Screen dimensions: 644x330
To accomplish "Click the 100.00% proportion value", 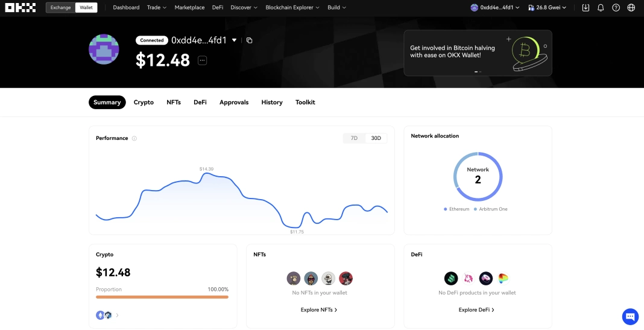I will pos(218,290).
